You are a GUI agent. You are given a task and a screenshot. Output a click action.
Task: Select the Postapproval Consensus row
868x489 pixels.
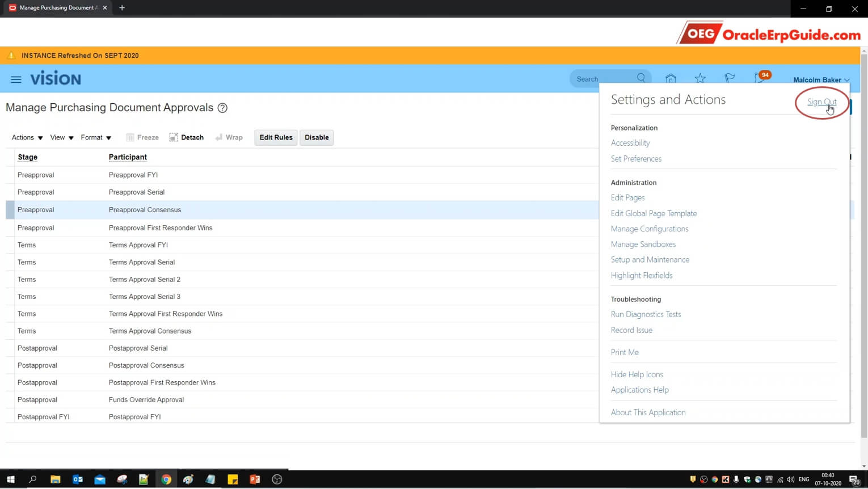302,365
